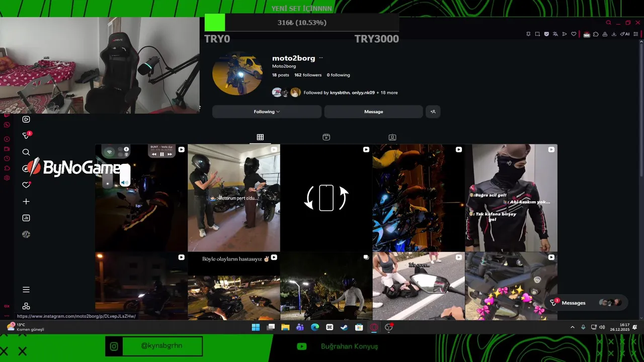Viewport: 644px width, 362px height.
Task: Open the moto2borg profile picture
Action: (237, 74)
